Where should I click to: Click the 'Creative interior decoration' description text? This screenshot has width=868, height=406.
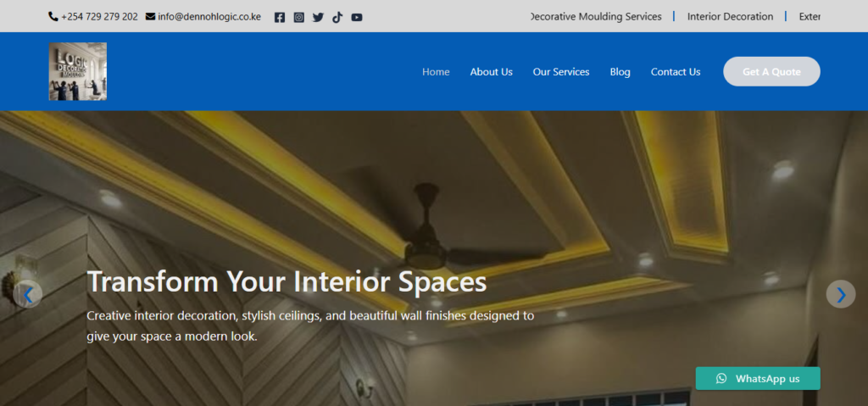[x=310, y=325]
